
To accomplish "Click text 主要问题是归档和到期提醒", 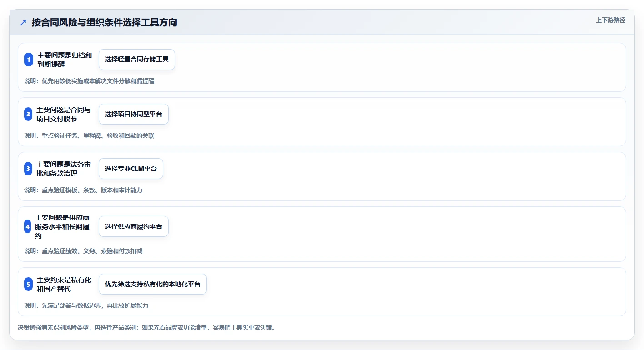I will coord(65,60).
